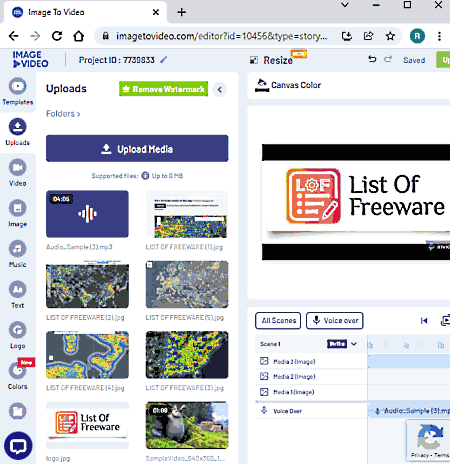Expand the Folders breadcrumb
This screenshot has width=450, height=464.
(x=63, y=114)
